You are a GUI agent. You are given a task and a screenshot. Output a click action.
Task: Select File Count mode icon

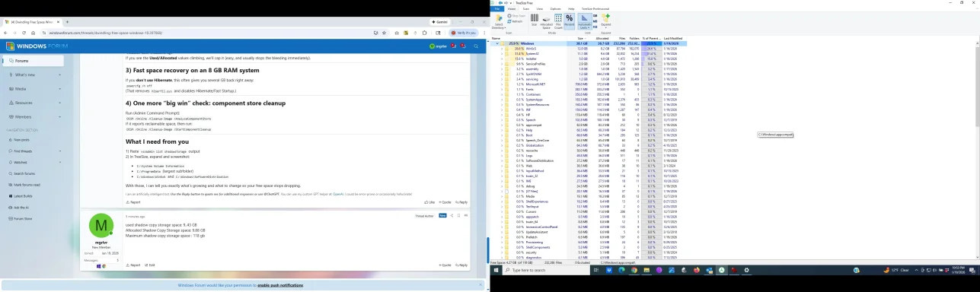point(558,21)
